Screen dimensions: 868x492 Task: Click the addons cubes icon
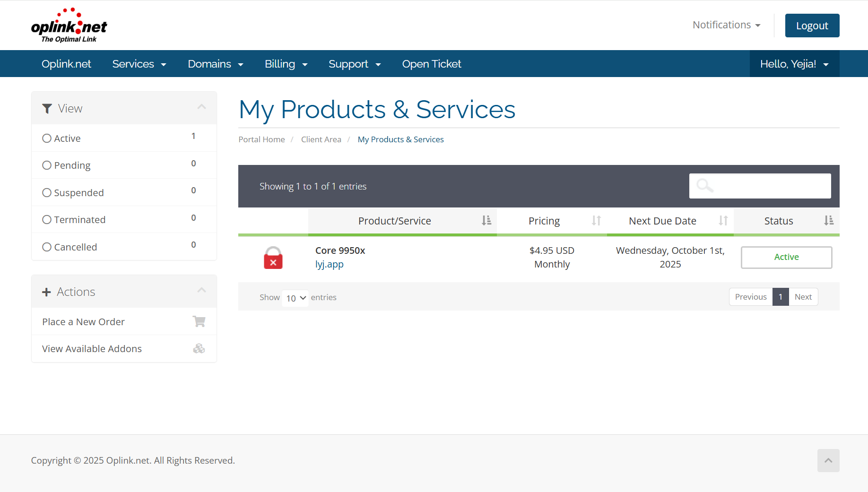(x=199, y=348)
